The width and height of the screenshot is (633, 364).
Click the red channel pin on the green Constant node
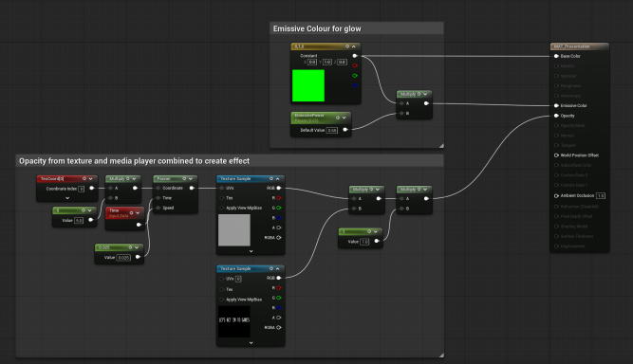coord(355,65)
